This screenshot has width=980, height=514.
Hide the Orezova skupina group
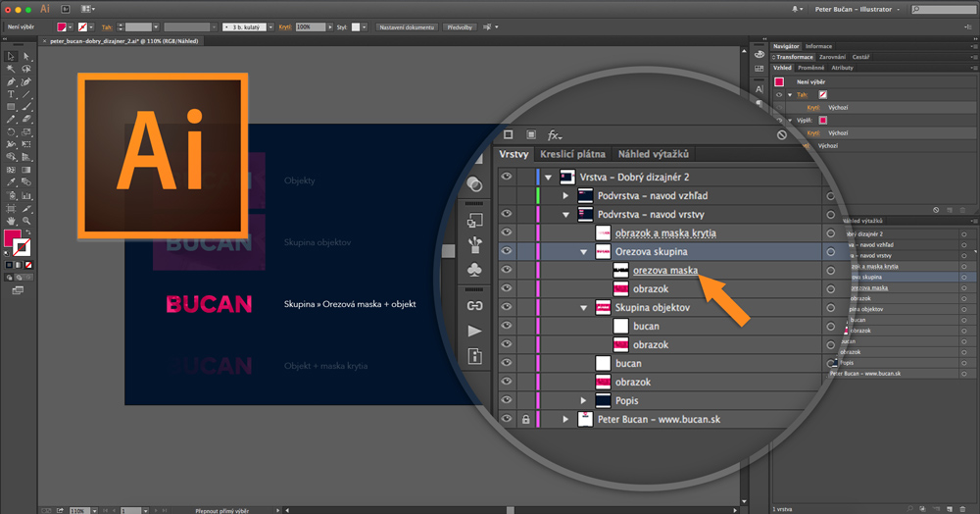[x=507, y=251]
